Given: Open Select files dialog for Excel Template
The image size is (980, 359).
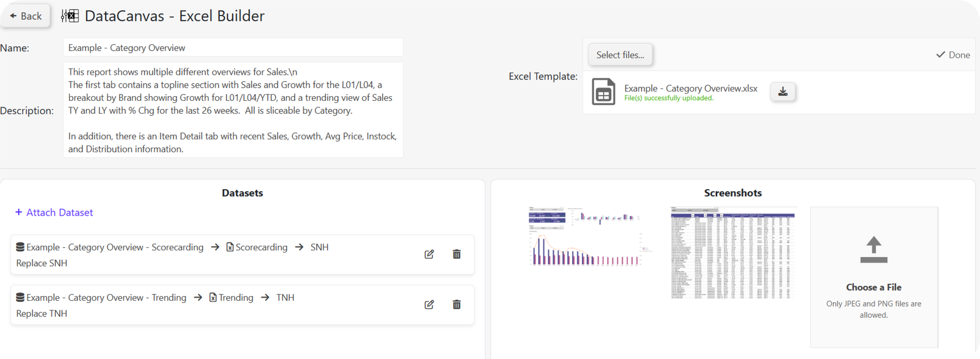Looking at the screenshot, I should [620, 55].
